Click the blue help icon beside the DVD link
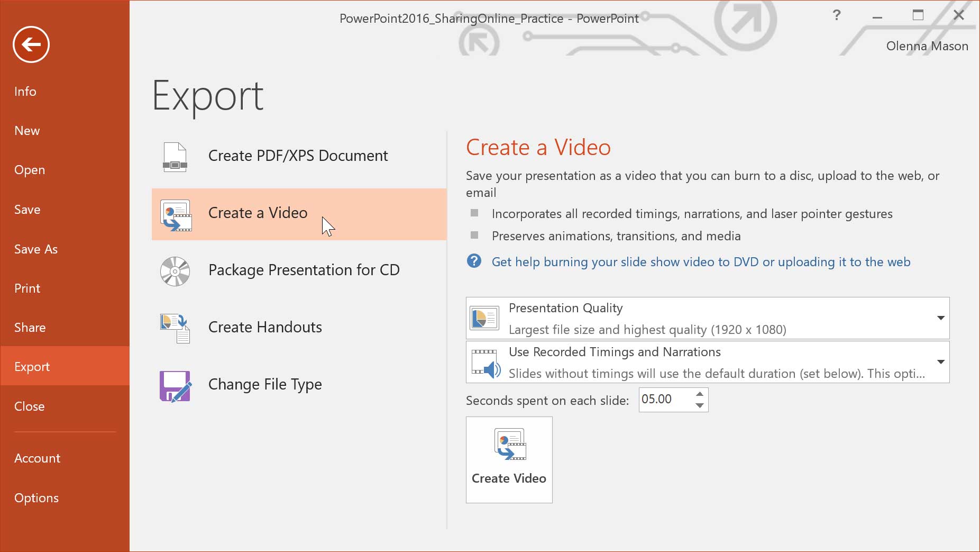Viewport: 980px width, 552px height. pos(474,261)
